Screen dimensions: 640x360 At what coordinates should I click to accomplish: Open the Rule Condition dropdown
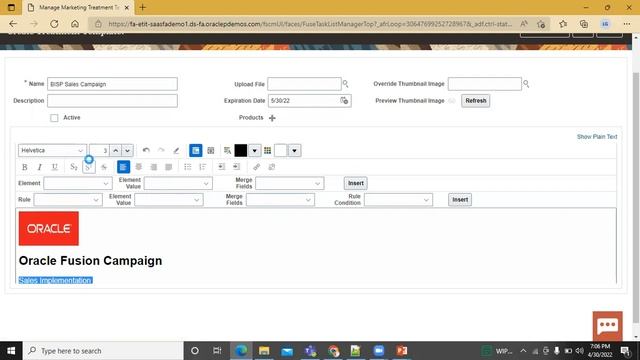(398, 200)
